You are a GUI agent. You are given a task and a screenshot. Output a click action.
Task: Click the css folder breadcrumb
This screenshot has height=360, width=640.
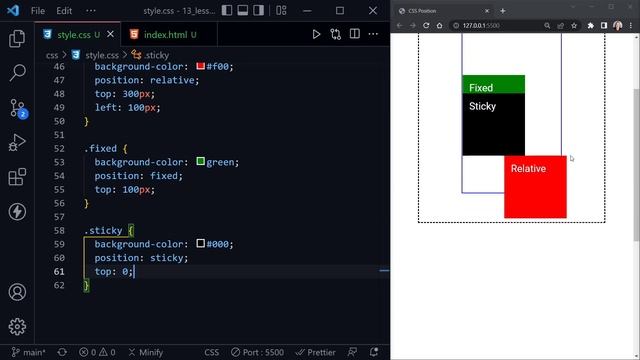[52, 55]
